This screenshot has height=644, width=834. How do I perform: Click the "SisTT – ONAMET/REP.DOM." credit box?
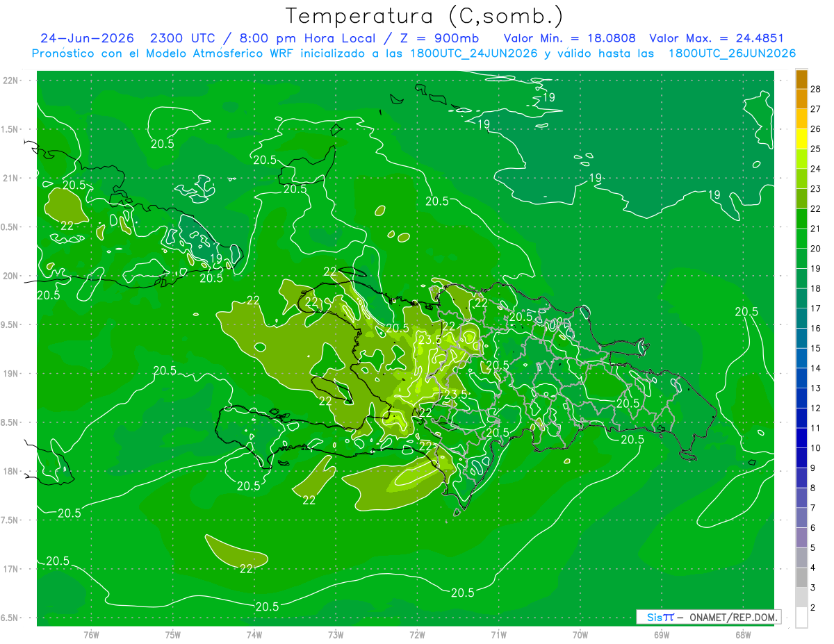709,617
